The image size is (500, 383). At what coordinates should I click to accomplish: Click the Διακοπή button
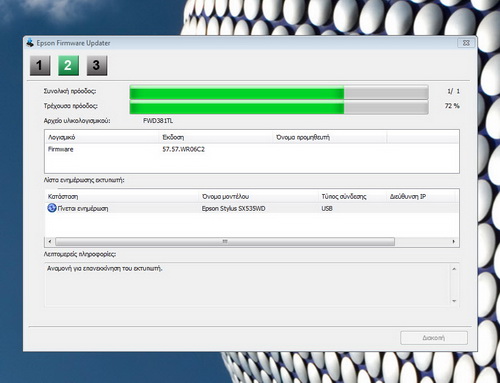tap(434, 338)
